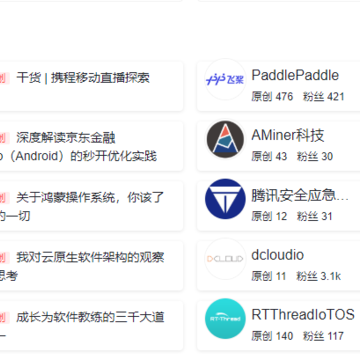Open the RTThreadIoTOS author name
Screen dimensions: 360x360
coord(303,315)
